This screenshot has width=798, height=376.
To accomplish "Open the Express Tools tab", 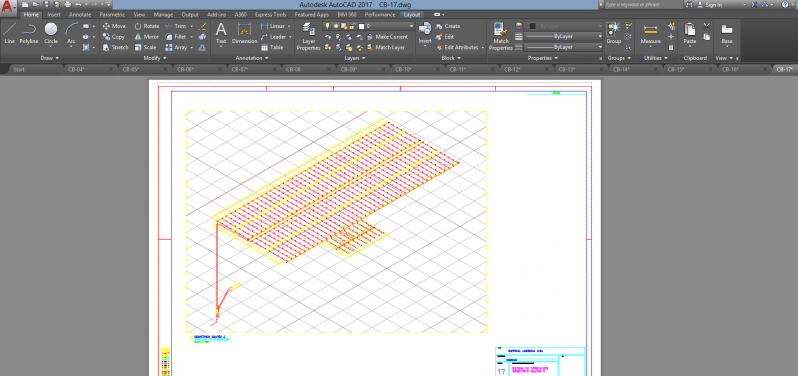I will coord(270,15).
